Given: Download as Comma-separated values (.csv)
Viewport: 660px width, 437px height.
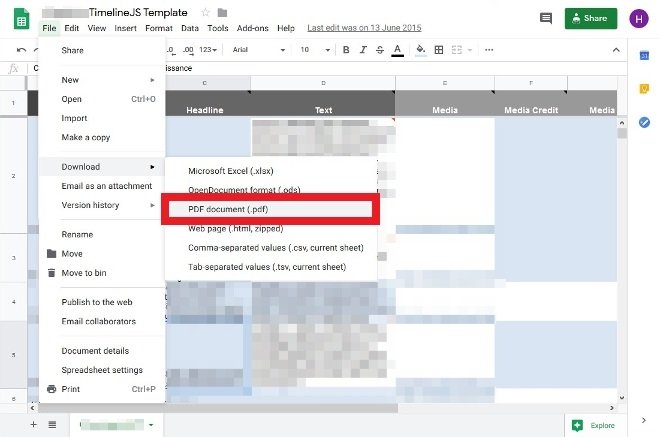Looking at the screenshot, I should [271, 248].
